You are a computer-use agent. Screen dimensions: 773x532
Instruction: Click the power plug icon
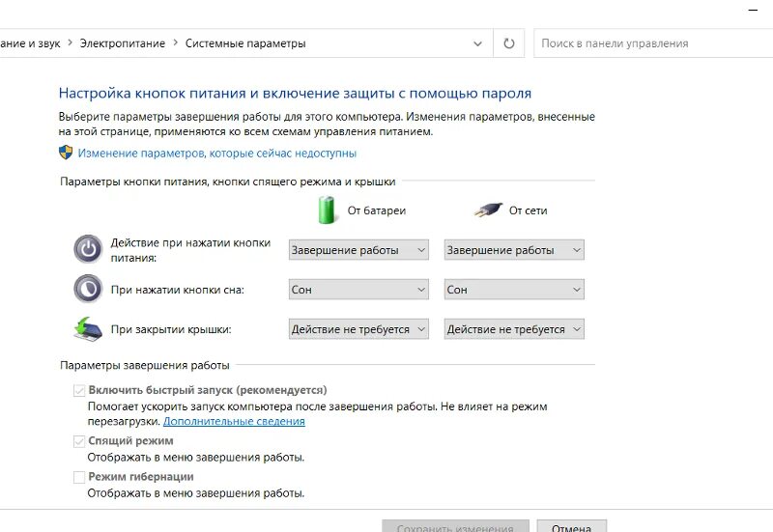click(488, 210)
